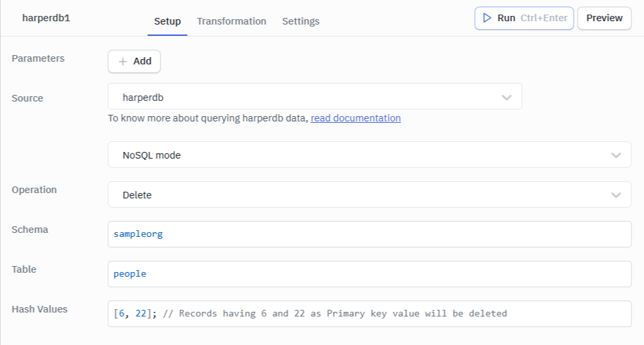Image resolution: width=644 pixels, height=345 pixels.
Task: Click the Parameters label
Action: point(38,58)
